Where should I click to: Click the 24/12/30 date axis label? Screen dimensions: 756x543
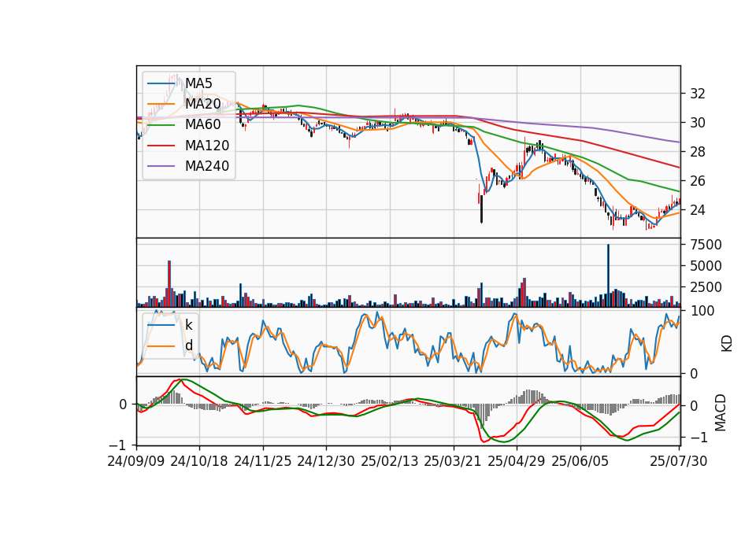(326, 462)
